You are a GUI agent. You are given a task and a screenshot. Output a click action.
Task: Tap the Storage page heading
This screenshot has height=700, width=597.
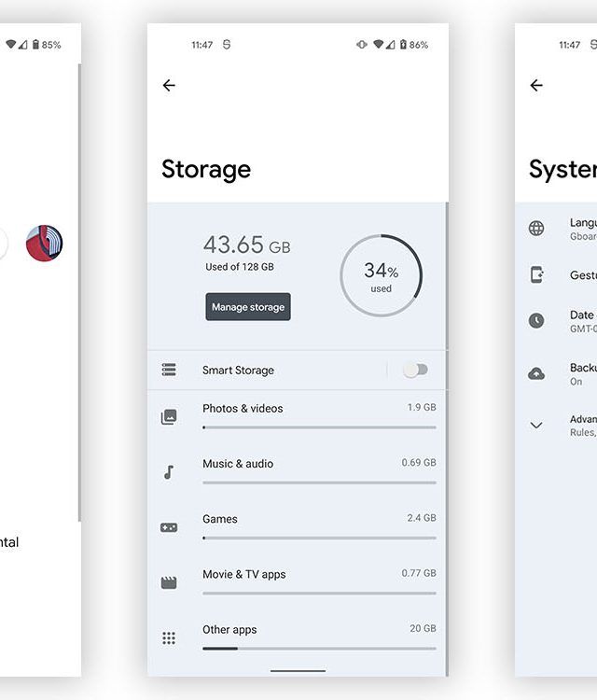click(206, 170)
